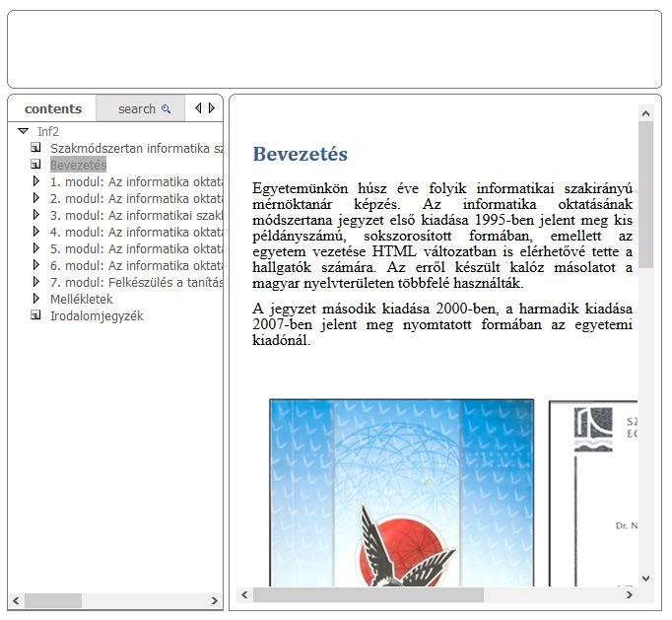Open 3. modul: Az informatikai szak topic

[x=136, y=215]
